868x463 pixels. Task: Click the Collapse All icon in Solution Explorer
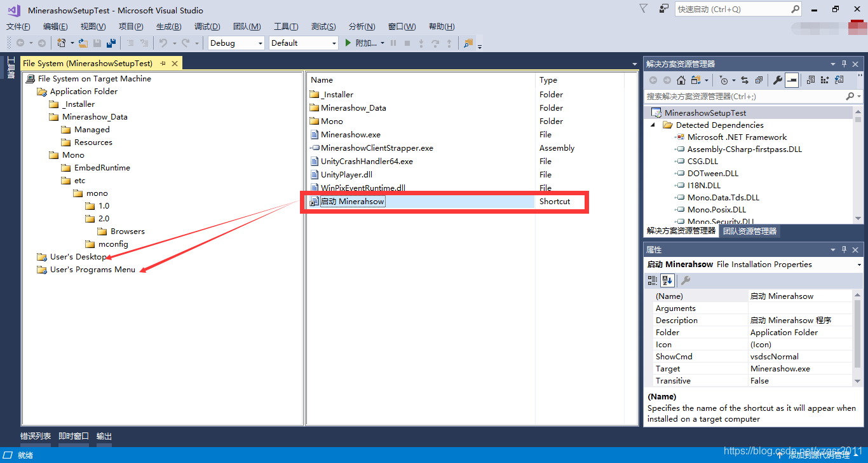click(759, 80)
